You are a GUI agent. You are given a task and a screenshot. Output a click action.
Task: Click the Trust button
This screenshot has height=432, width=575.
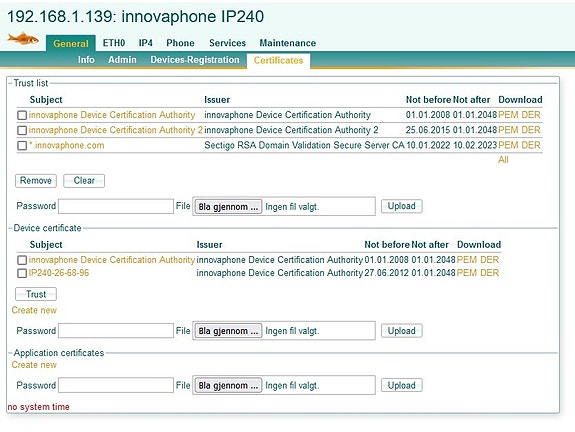pos(36,294)
